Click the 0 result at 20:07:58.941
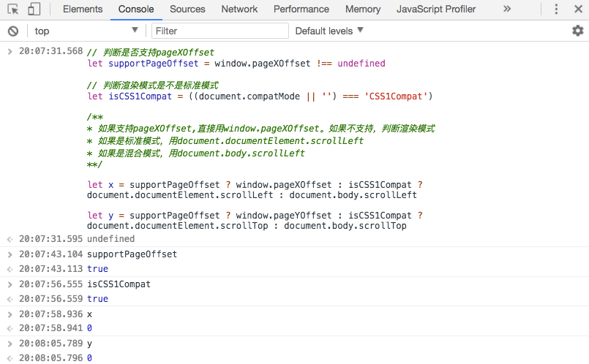The width and height of the screenshot is (589, 364). [89, 328]
